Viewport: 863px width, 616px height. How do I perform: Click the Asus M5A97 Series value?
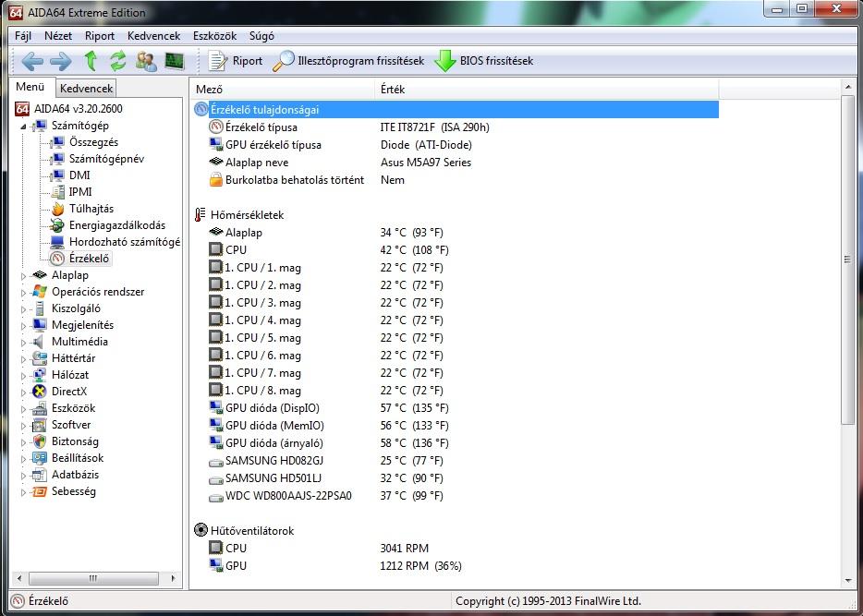tap(425, 163)
